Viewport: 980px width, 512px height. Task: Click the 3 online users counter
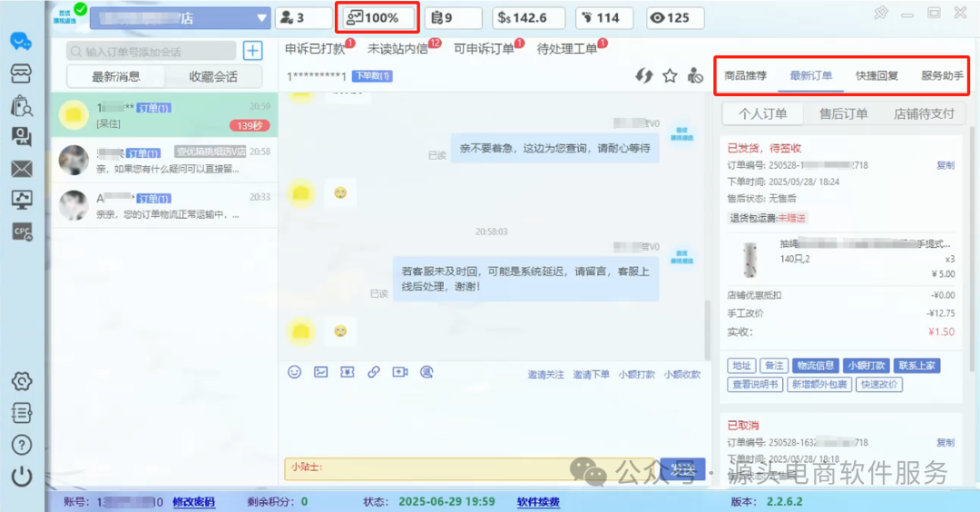coord(304,17)
